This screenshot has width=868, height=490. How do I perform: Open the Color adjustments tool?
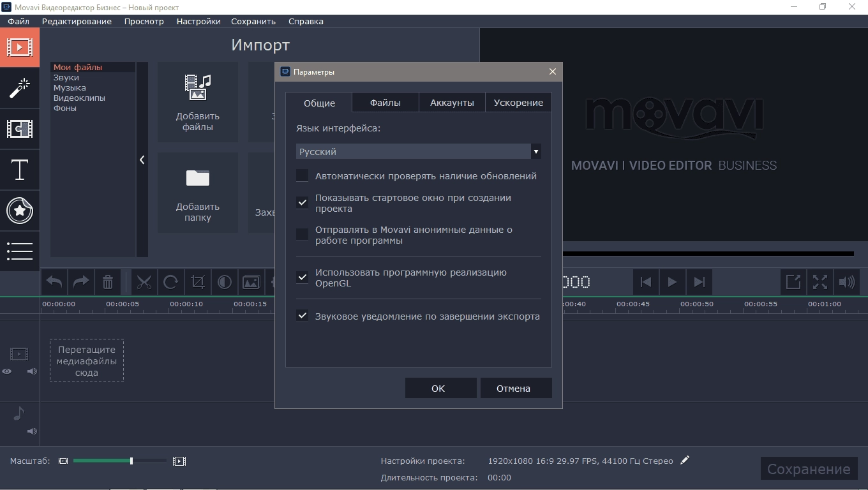click(225, 282)
